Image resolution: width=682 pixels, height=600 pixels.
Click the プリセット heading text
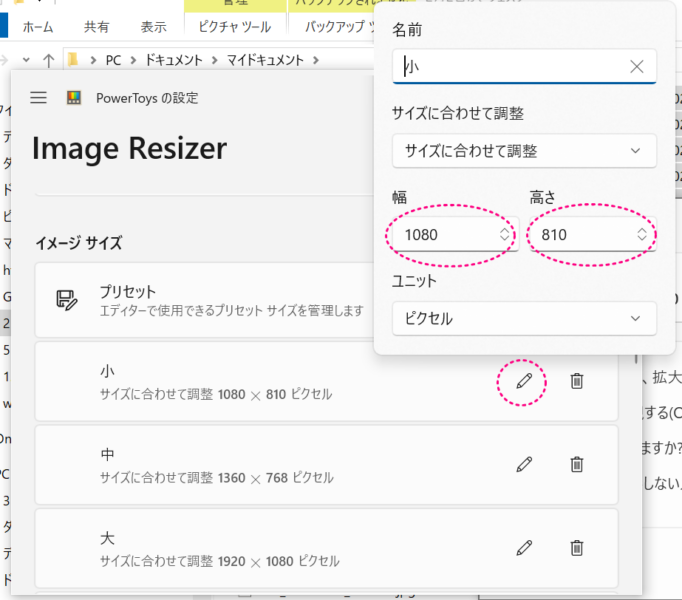click(127, 292)
